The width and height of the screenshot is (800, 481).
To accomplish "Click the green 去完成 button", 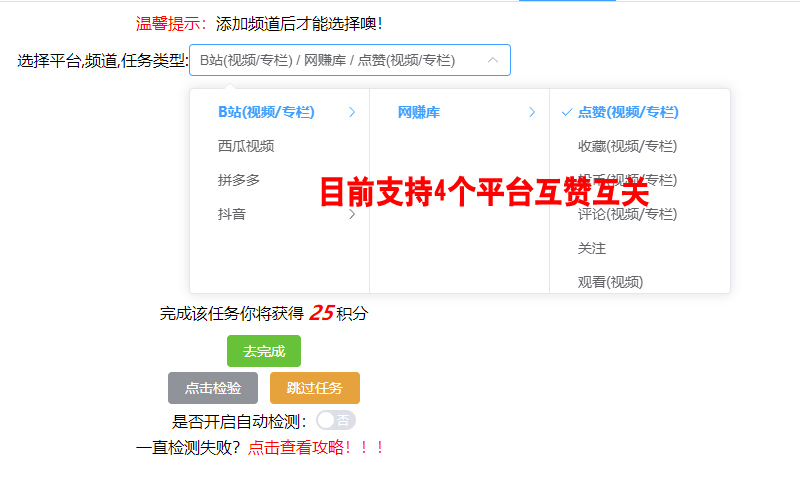I will pos(264,351).
